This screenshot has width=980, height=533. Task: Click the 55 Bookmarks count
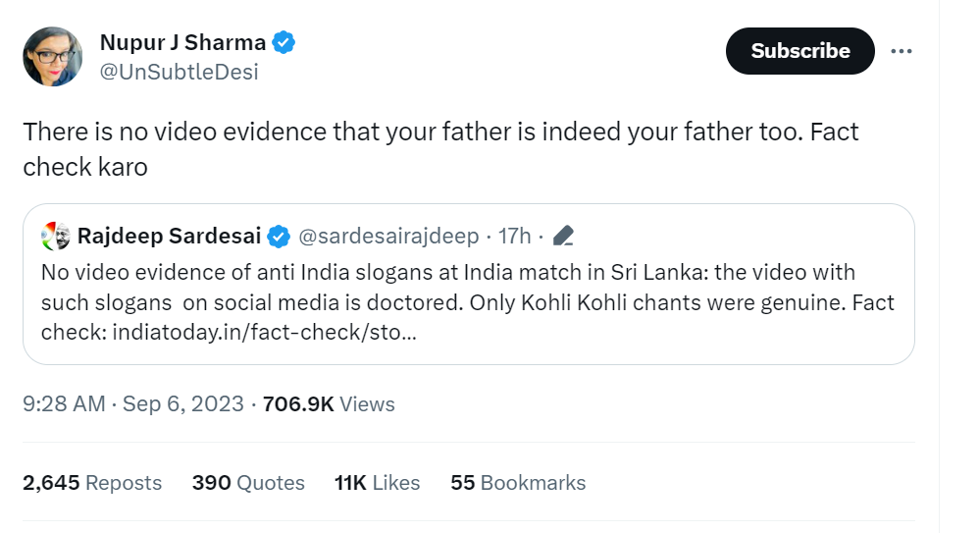(x=518, y=483)
